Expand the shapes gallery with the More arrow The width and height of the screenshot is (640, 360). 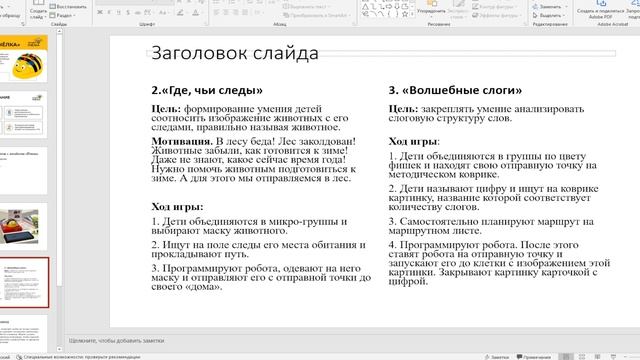click(412, 15)
